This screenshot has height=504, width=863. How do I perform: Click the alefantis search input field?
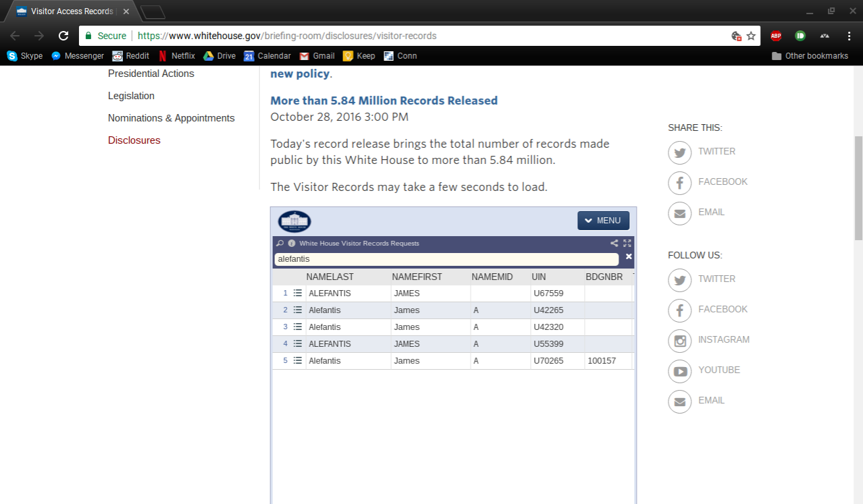coord(446,259)
